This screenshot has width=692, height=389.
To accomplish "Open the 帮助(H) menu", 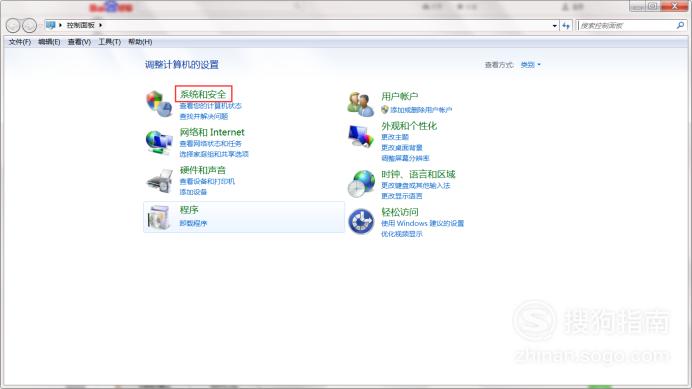I will [140, 42].
